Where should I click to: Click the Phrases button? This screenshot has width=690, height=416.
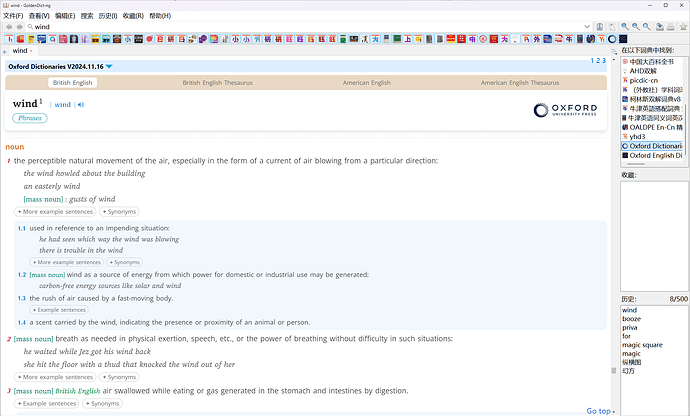coord(30,118)
